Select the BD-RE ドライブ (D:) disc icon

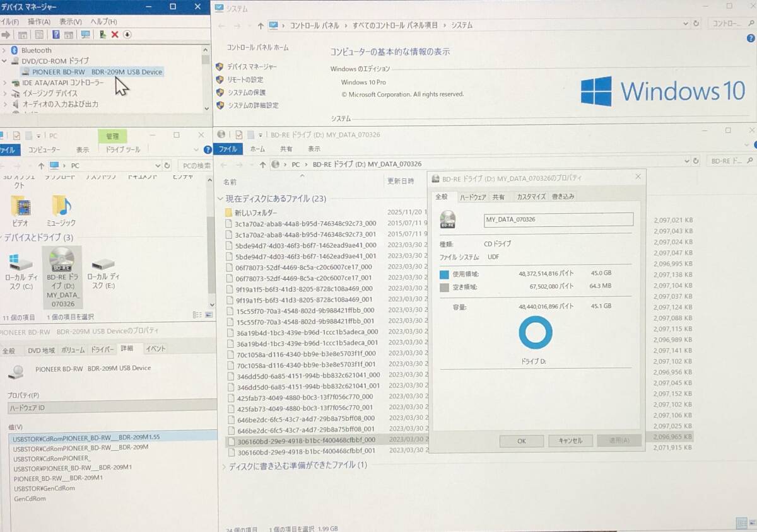(62, 258)
